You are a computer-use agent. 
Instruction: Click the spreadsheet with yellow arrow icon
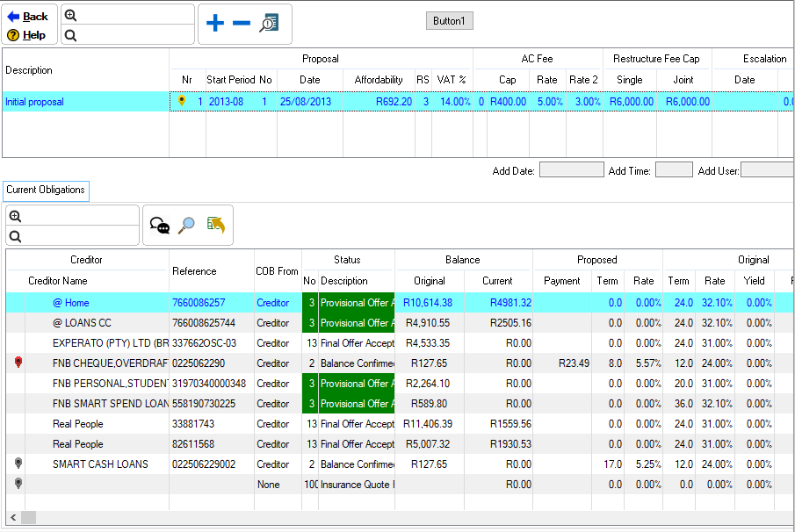[x=215, y=226]
